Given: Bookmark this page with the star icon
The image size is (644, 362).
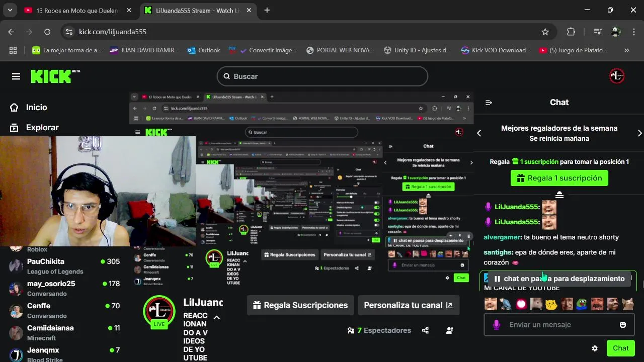Looking at the screenshot, I should click(545, 32).
